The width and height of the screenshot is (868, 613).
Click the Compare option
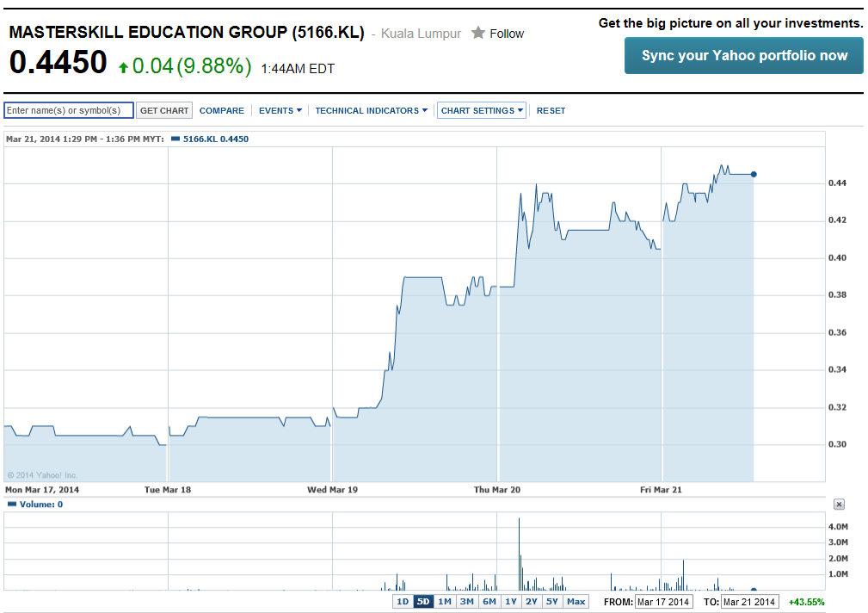coord(221,110)
